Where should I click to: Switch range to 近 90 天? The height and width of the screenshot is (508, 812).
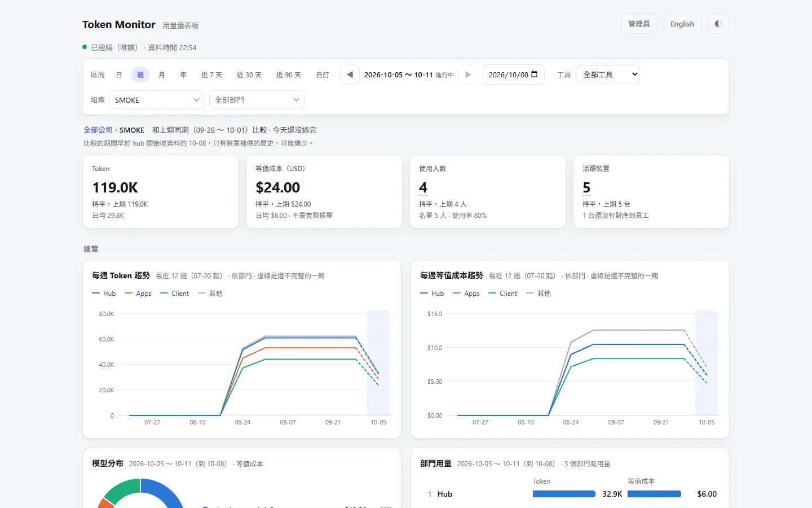[289, 75]
